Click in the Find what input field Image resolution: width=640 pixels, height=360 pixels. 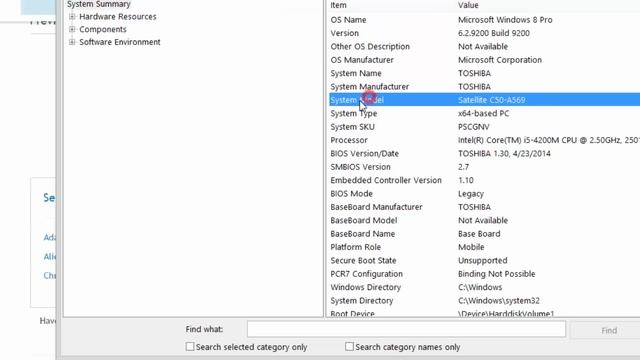406,329
